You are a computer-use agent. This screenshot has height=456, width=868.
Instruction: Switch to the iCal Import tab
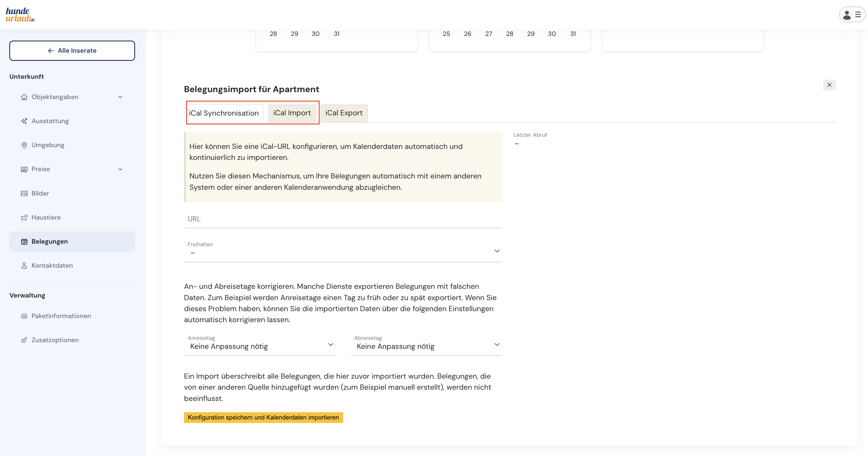(292, 113)
